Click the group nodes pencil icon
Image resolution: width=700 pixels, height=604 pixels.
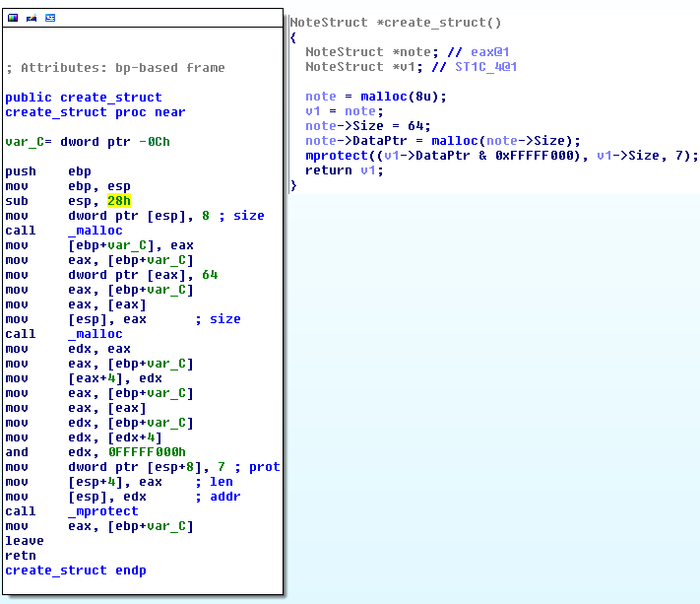31,18
